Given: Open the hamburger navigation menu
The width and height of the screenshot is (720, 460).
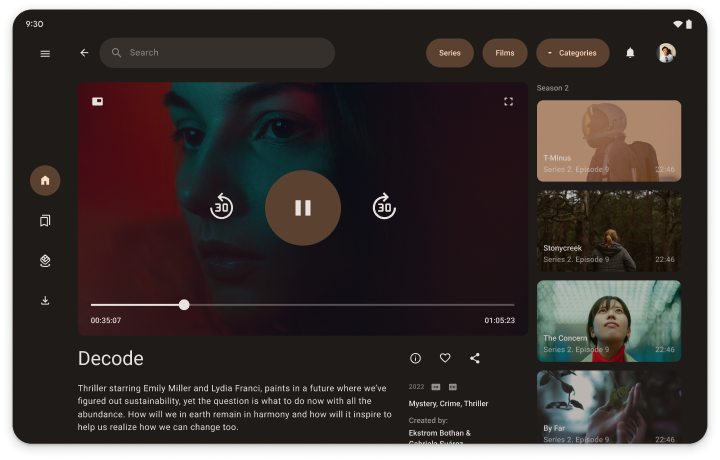Looking at the screenshot, I should (45, 53).
